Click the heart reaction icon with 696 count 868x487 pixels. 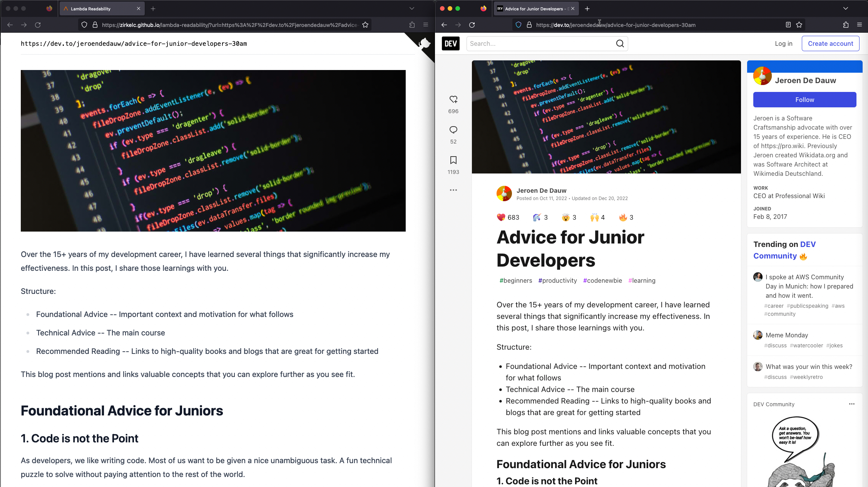tap(453, 100)
